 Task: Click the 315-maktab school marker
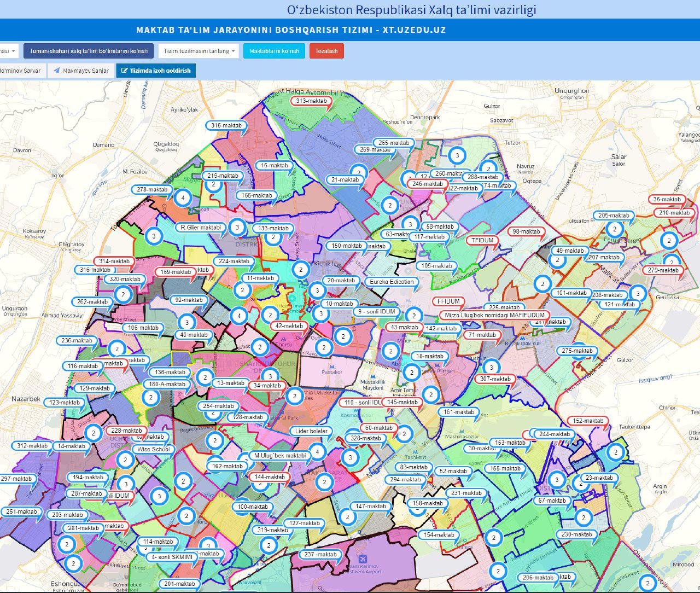pyautogui.click(x=226, y=125)
